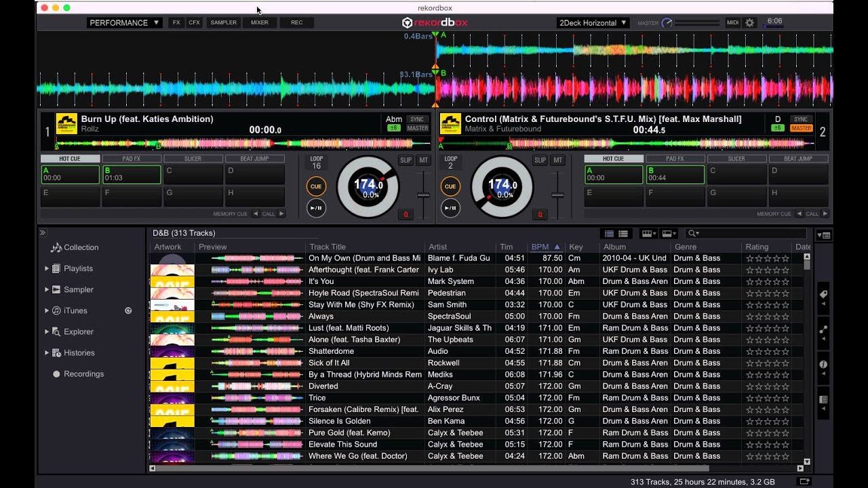Click LOOP 16 button on deck 1
Viewport: 868px width, 488px height.
click(316, 162)
